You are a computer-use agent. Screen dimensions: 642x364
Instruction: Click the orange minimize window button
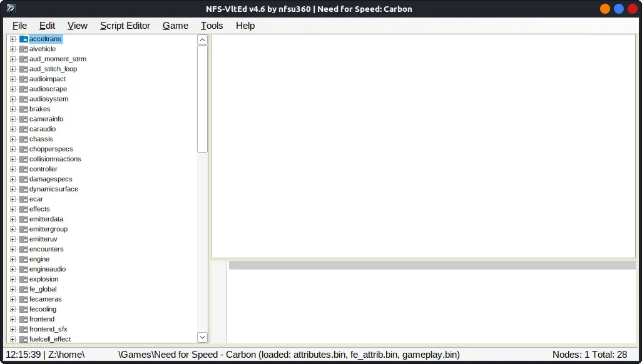(x=604, y=9)
